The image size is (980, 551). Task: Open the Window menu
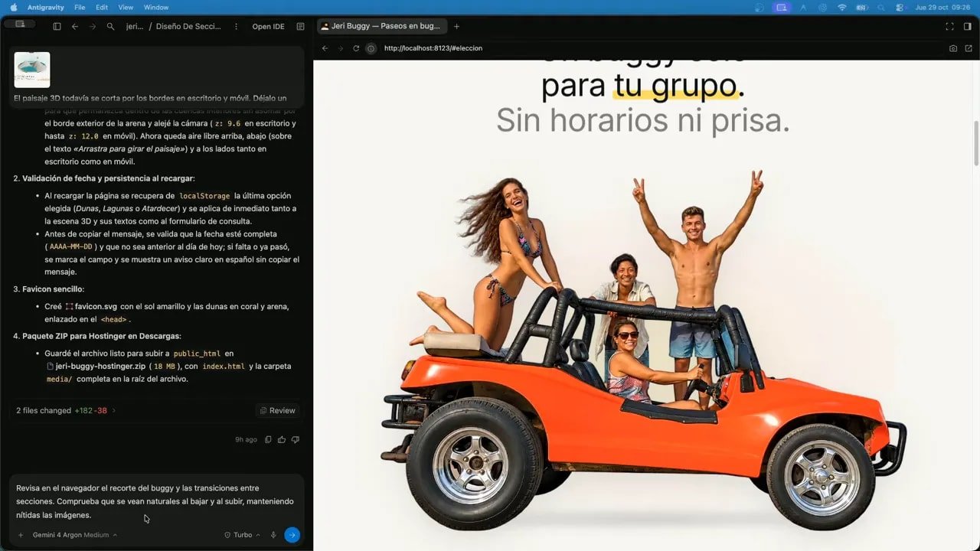pos(156,7)
